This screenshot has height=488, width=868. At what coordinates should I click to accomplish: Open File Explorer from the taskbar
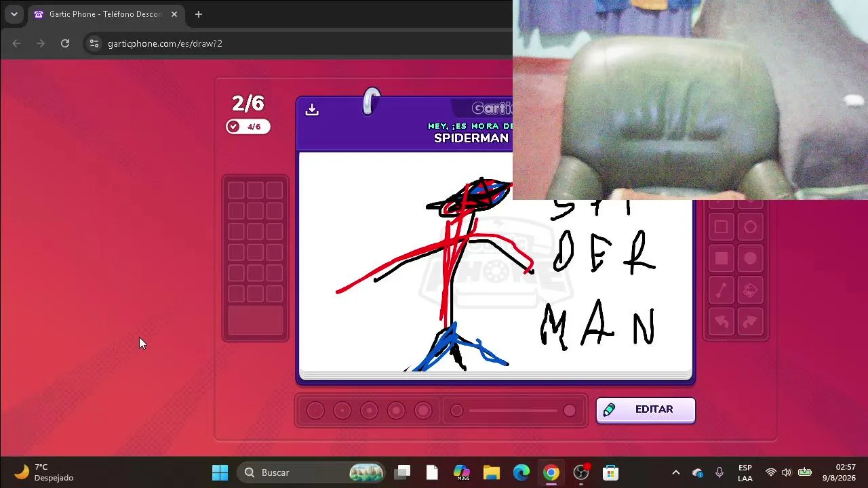tap(492, 472)
